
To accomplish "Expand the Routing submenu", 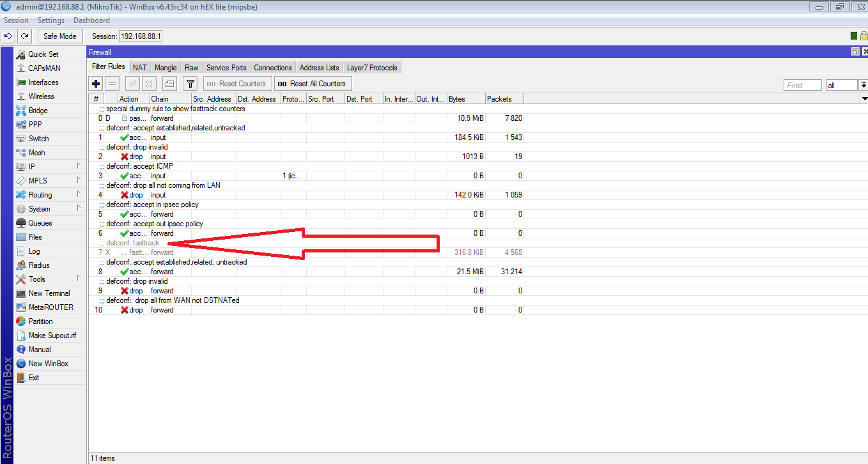I will click(x=79, y=194).
